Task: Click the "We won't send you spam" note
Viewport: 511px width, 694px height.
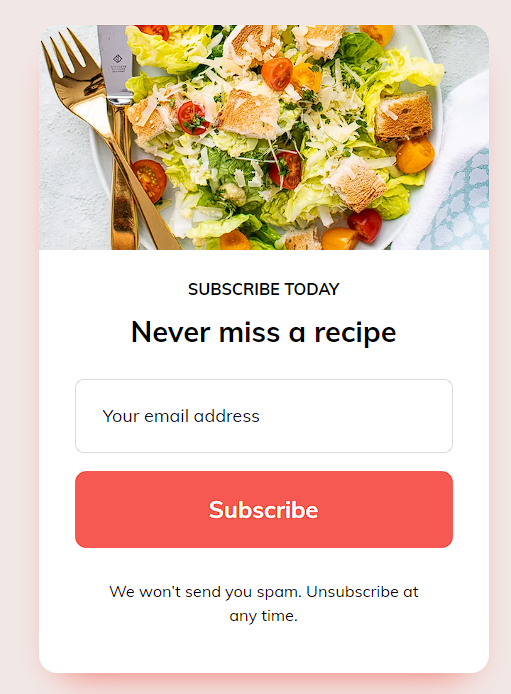Action: (264, 604)
